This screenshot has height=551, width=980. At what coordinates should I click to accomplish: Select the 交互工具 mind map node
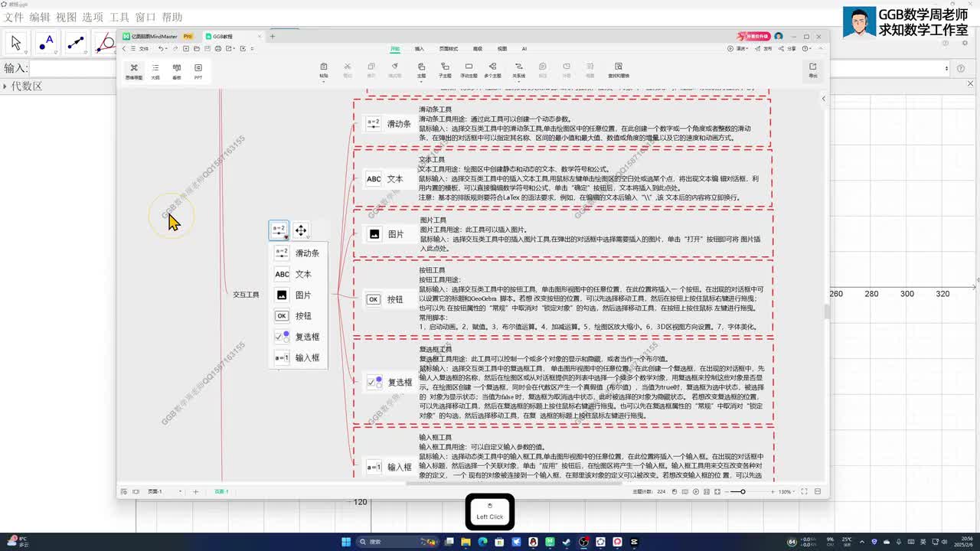point(247,295)
